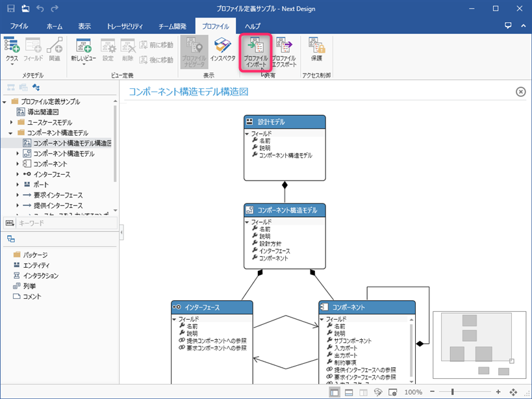Create a 新しいビュー

82,49
